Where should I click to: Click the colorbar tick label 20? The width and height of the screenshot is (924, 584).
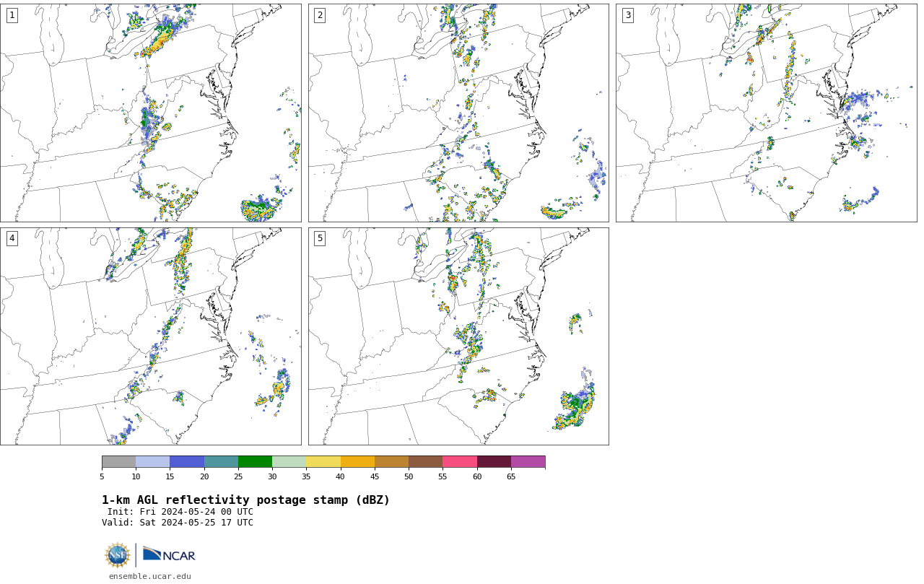point(204,476)
